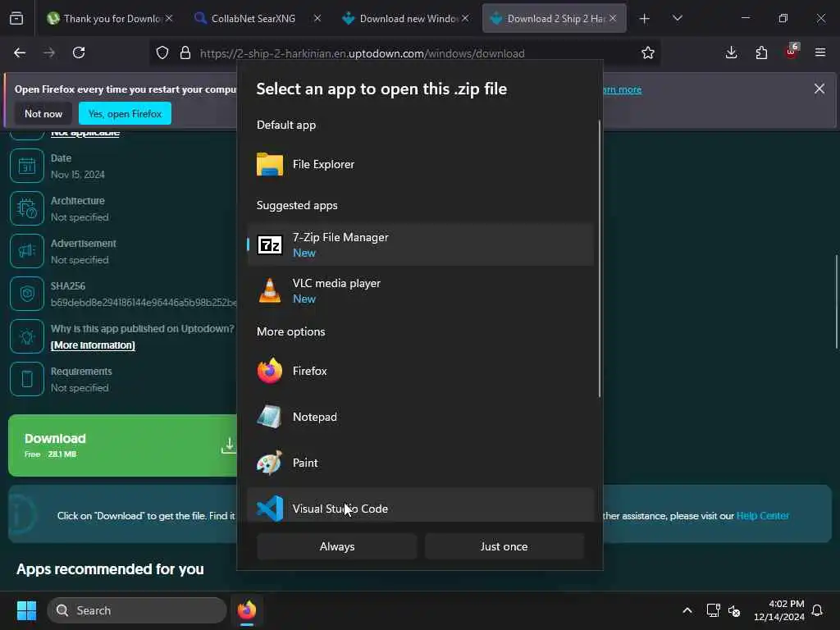
Task: Click the dialog's app list scrollbar
Action: point(599,258)
